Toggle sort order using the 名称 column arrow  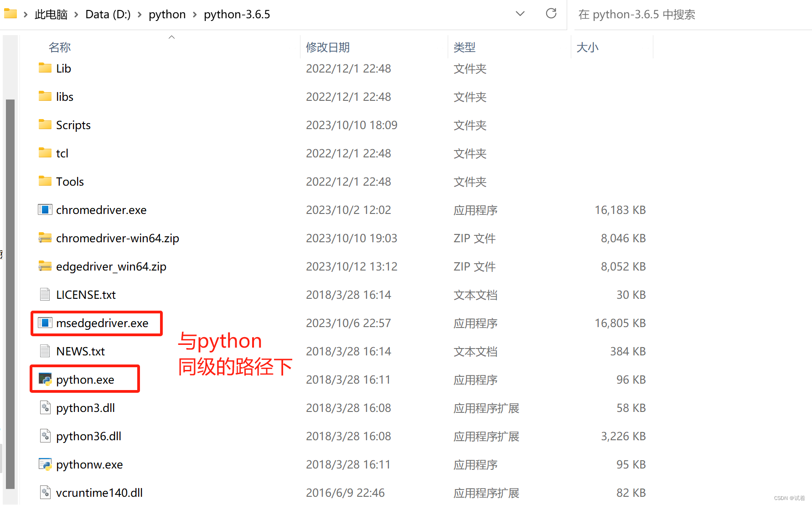[x=172, y=36]
